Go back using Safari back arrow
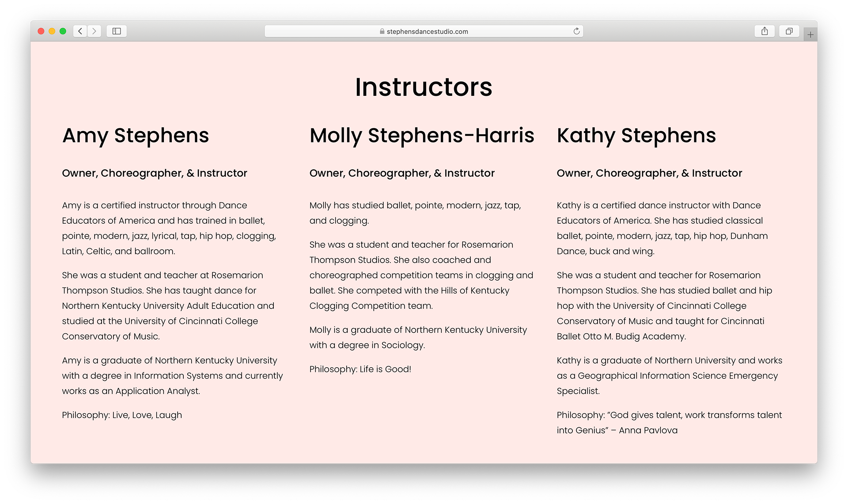The height and width of the screenshot is (504, 848). coord(80,31)
